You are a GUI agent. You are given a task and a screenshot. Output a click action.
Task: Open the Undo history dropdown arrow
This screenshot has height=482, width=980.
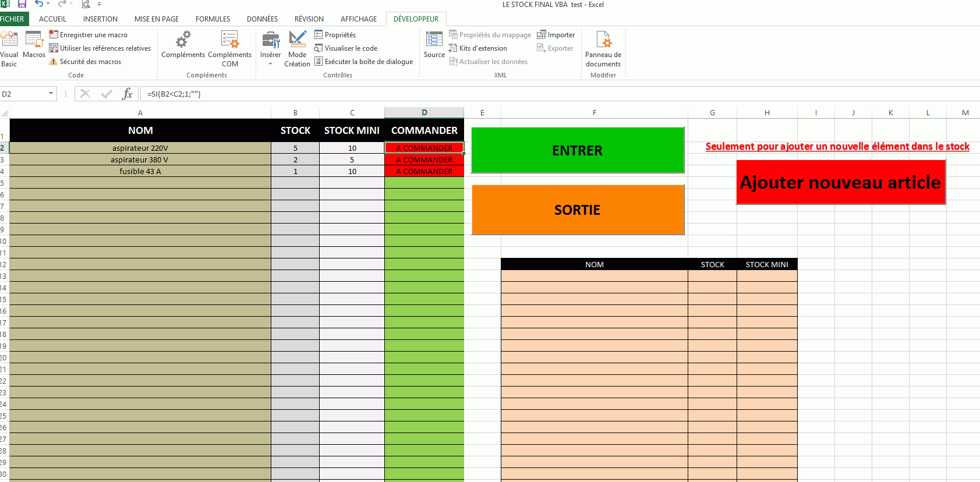click(x=48, y=4)
